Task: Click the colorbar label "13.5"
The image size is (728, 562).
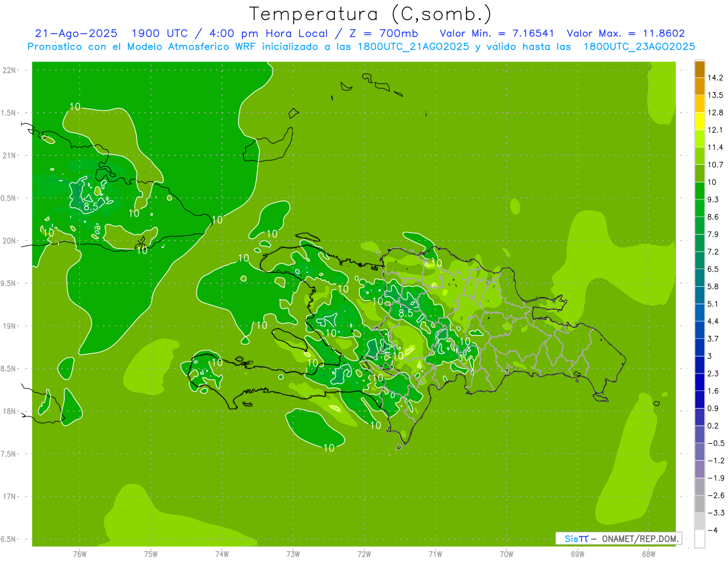Action: (715, 95)
